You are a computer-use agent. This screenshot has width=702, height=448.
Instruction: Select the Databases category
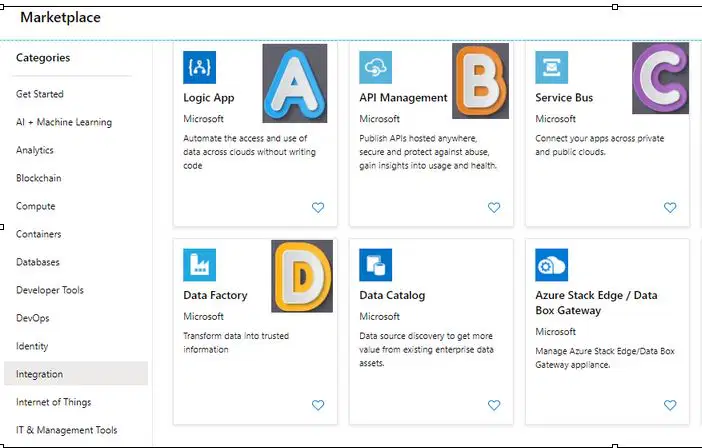click(x=38, y=262)
